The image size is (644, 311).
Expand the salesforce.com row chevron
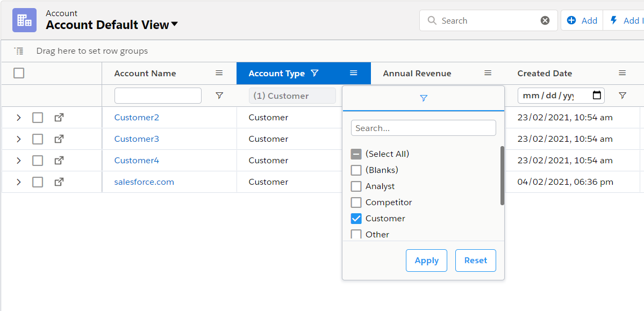point(19,182)
